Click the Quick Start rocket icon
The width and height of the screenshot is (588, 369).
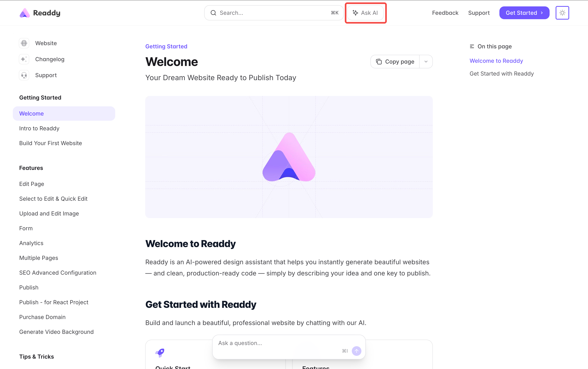click(160, 352)
